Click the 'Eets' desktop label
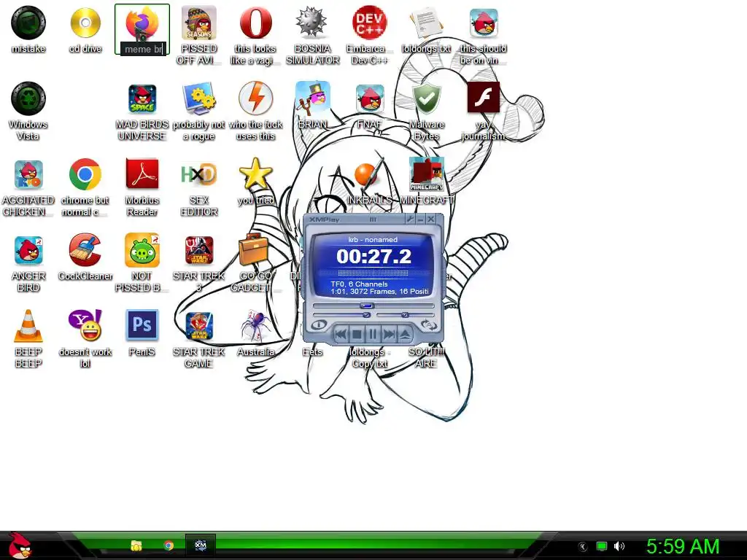Image resolution: width=747 pixels, height=560 pixels. (312, 352)
